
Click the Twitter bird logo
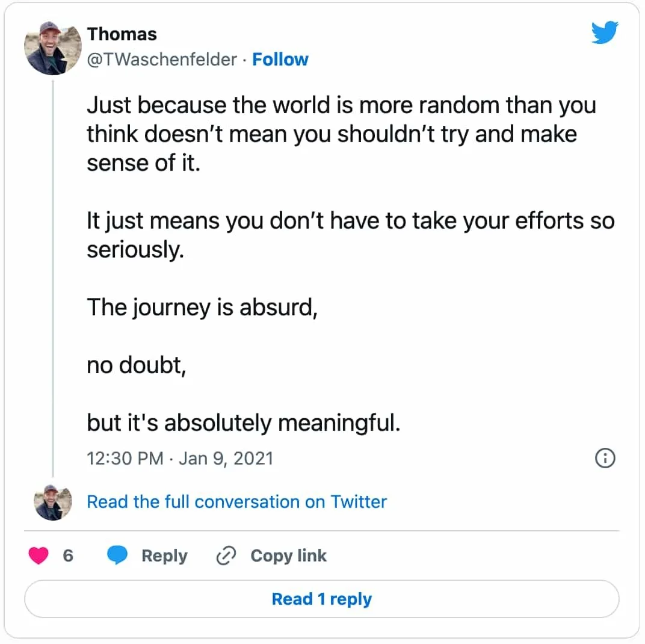coord(605,32)
